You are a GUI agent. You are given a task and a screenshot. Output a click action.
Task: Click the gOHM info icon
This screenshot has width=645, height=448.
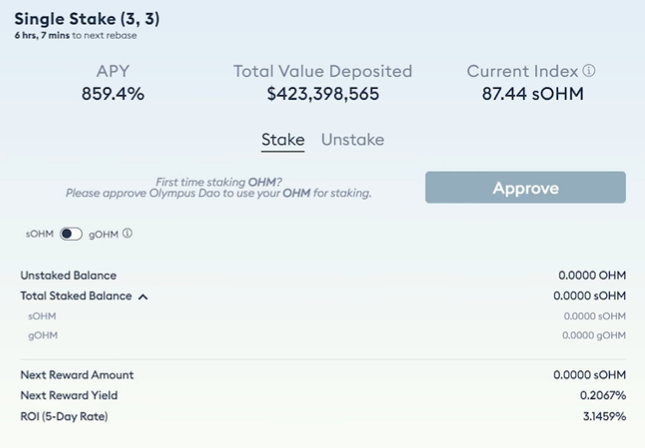click(x=128, y=233)
